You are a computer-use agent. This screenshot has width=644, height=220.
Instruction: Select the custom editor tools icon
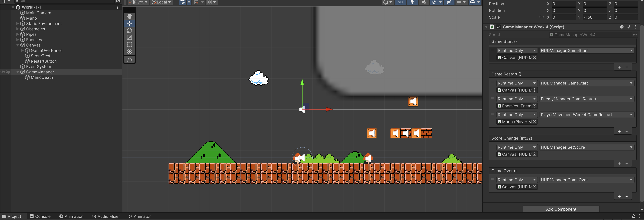click(129, 59)
